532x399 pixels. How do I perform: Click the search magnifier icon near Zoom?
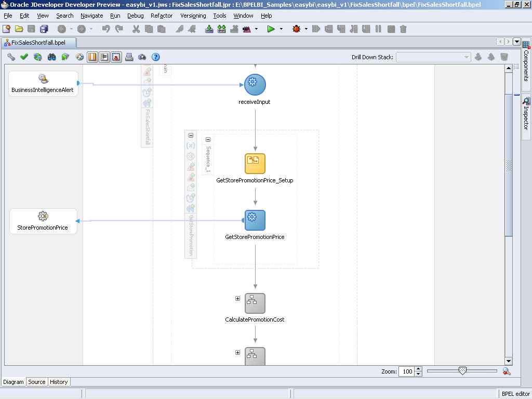(x=507, y=371)
